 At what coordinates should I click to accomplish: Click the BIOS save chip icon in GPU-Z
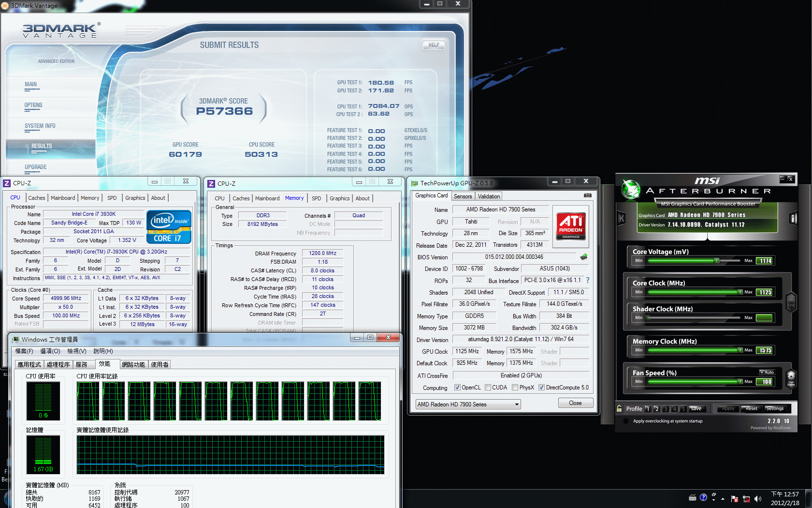[584, 257]
